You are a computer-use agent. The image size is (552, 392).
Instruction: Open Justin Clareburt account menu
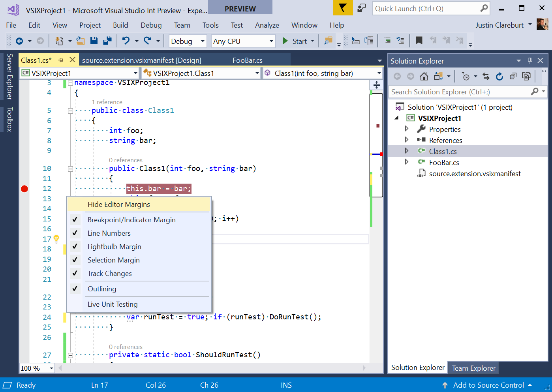pyautogui.click(x=503, y=25)
